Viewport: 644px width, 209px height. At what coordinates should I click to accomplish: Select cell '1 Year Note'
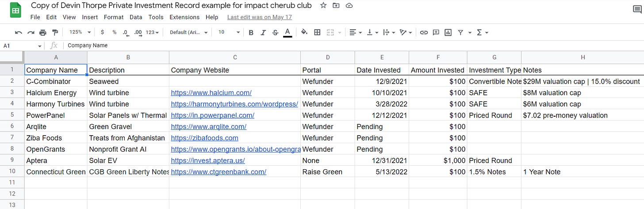point(583,172)
